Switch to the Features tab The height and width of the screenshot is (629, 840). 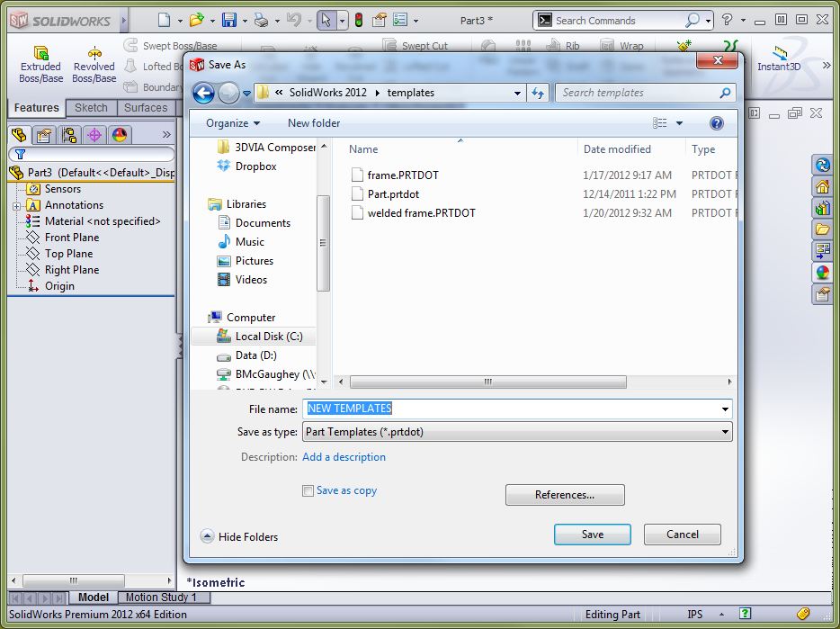point(37,108)
